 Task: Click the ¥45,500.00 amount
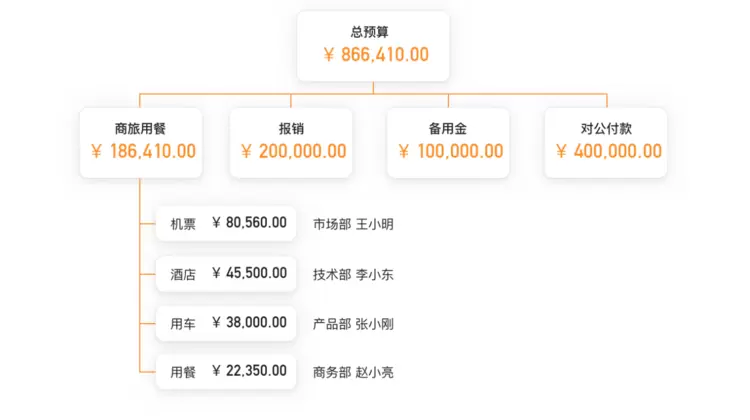(x=249, y=273)
